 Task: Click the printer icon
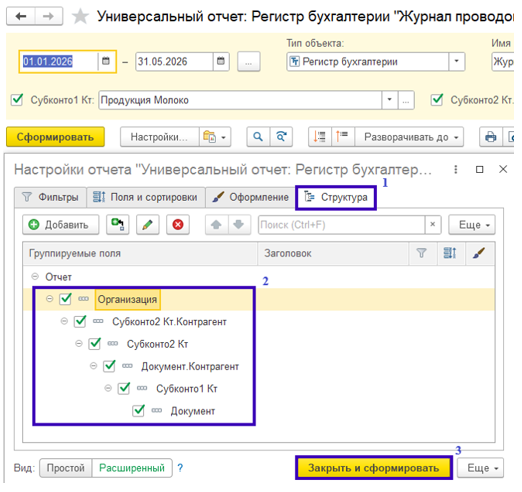(x=490, y=137)
